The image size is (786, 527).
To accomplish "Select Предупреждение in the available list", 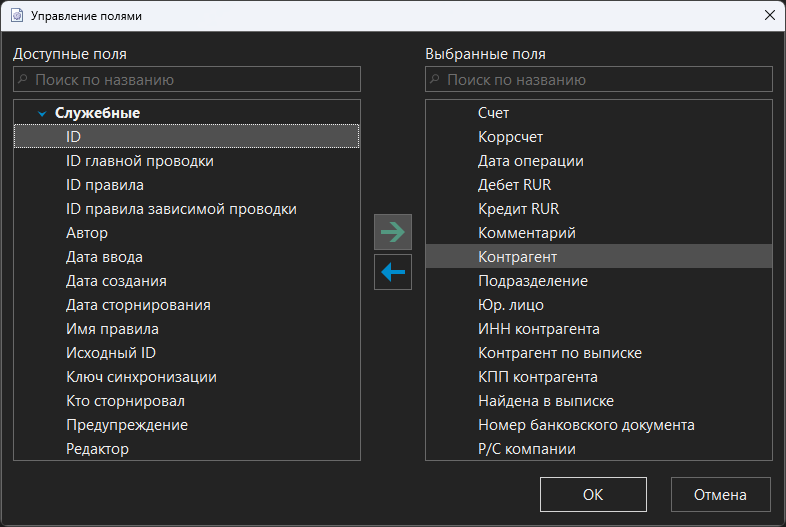I will point(127,425).
